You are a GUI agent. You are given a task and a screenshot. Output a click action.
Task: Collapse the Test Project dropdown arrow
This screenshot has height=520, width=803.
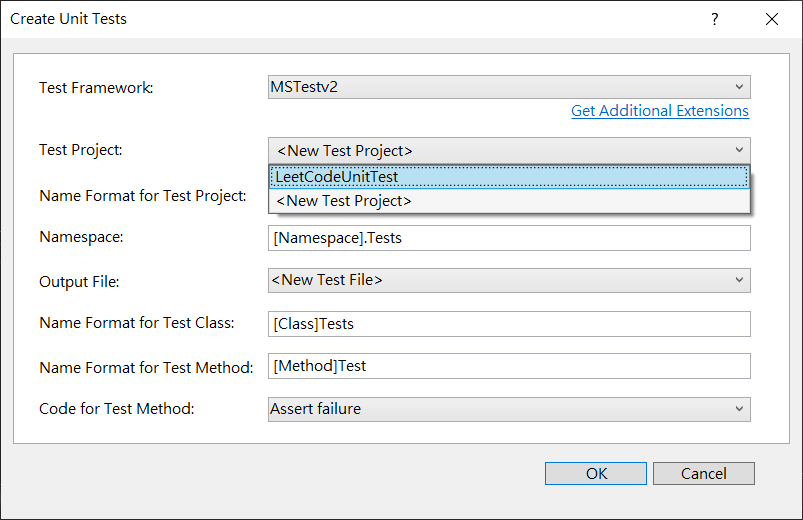739,150
